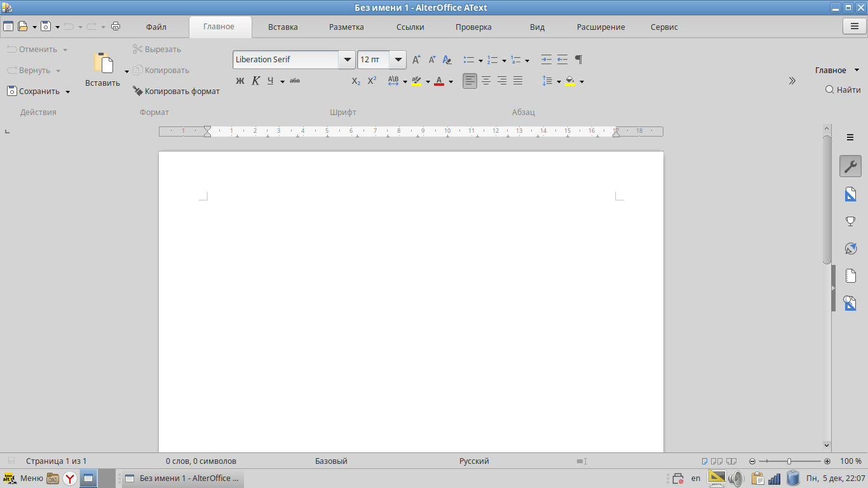Open underline style dropdown arrow
This screenshot has width=868, height=488.
[282, 81]
